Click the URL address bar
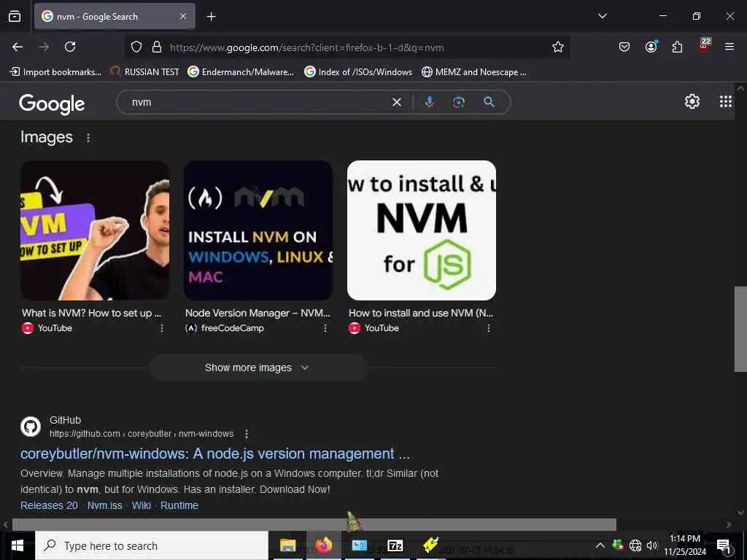747x560 pixels. coord(348,47)
